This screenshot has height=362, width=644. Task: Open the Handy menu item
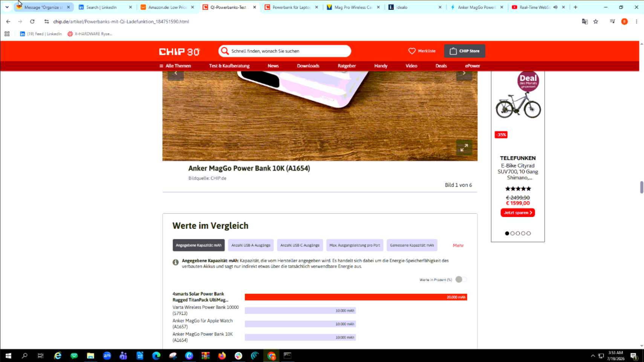click(x=381, y=66)
